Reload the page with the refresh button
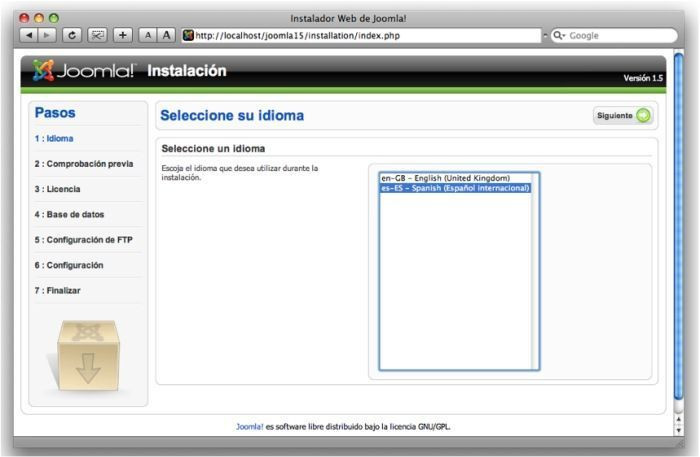Image resolution: width=700 pixels, height=457 pixels. pos(73,35)
